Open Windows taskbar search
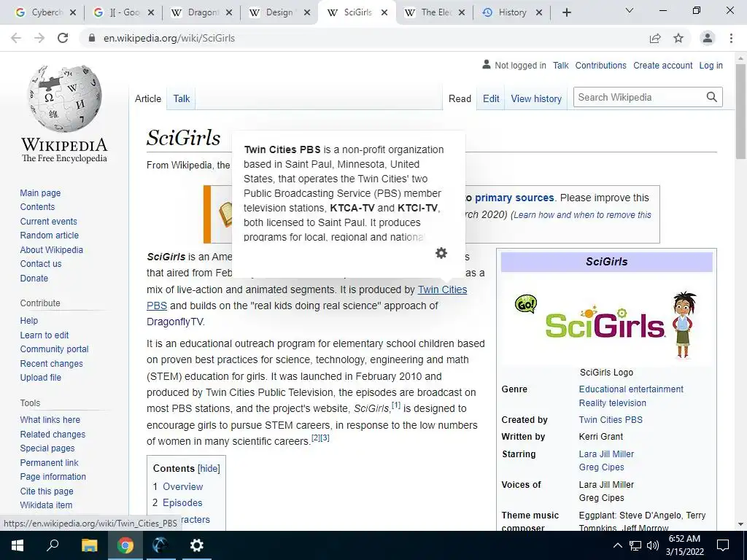Image resolution: width=747 pixels, height=560 pixels. click(53, 545)
